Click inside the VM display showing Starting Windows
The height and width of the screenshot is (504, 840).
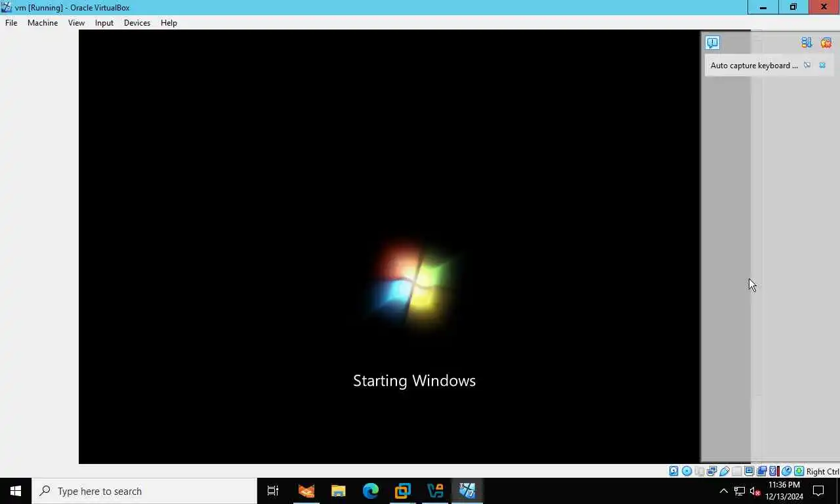389,247
